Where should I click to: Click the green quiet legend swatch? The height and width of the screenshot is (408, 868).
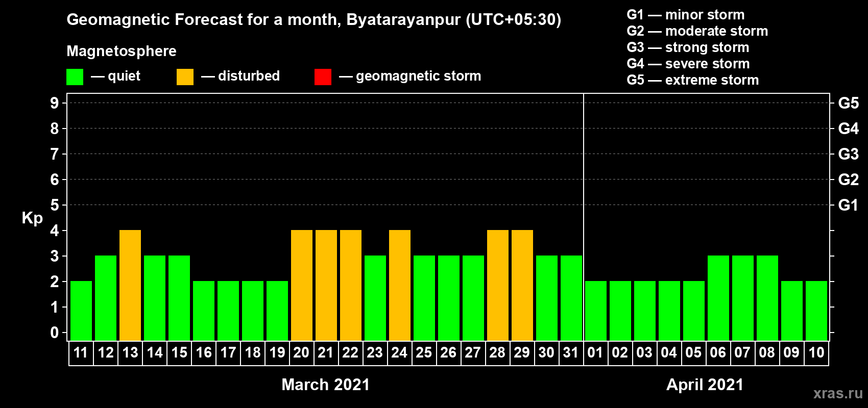click(x=75, y=77)
